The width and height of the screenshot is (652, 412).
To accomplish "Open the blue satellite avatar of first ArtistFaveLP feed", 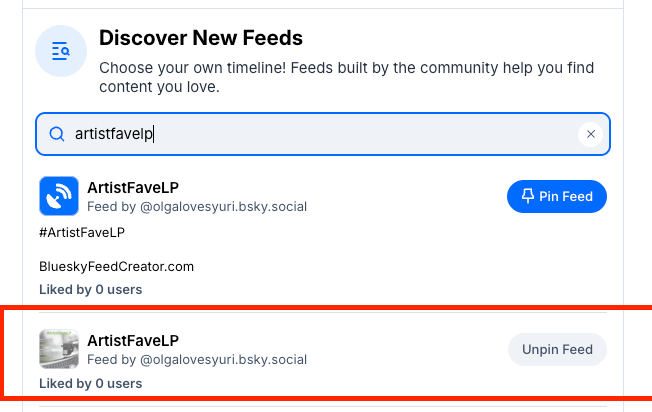I will point(58,196).
